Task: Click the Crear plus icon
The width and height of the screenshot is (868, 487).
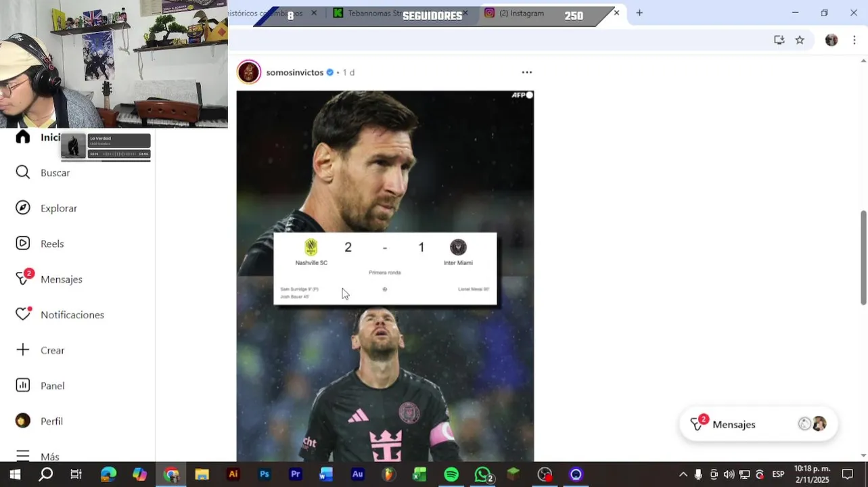Action: [x=23, y=350]
